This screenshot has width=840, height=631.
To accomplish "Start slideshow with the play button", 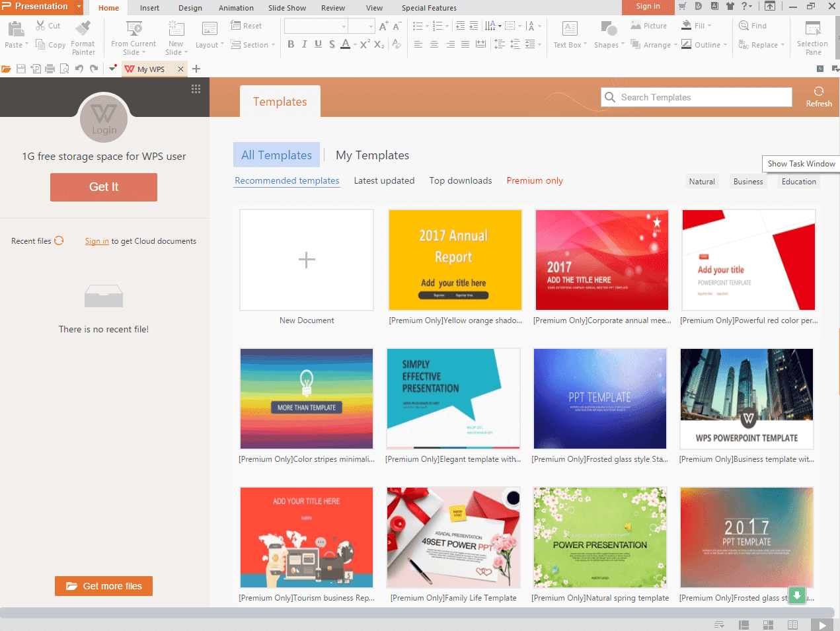I will [x=821, y=625].
